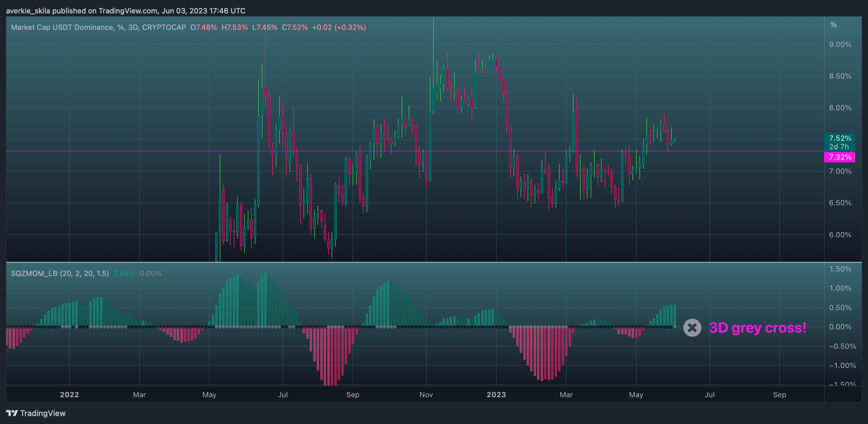Image resolution: width=868 pixels, height=424 pixels.
Task: Click the Jul label between May and Sep 2022
Action: click(283, 394)
